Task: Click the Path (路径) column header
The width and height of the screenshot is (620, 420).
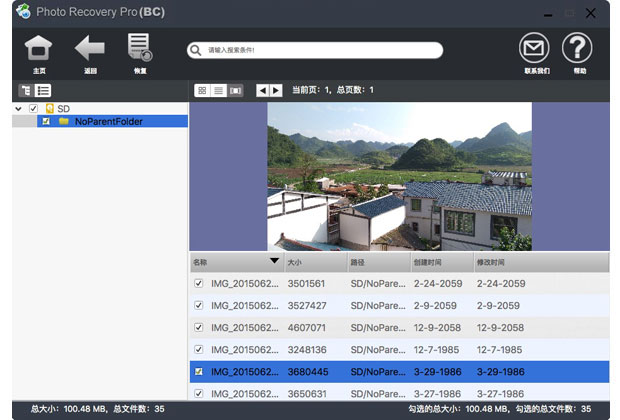Action: tap(379, 262)
